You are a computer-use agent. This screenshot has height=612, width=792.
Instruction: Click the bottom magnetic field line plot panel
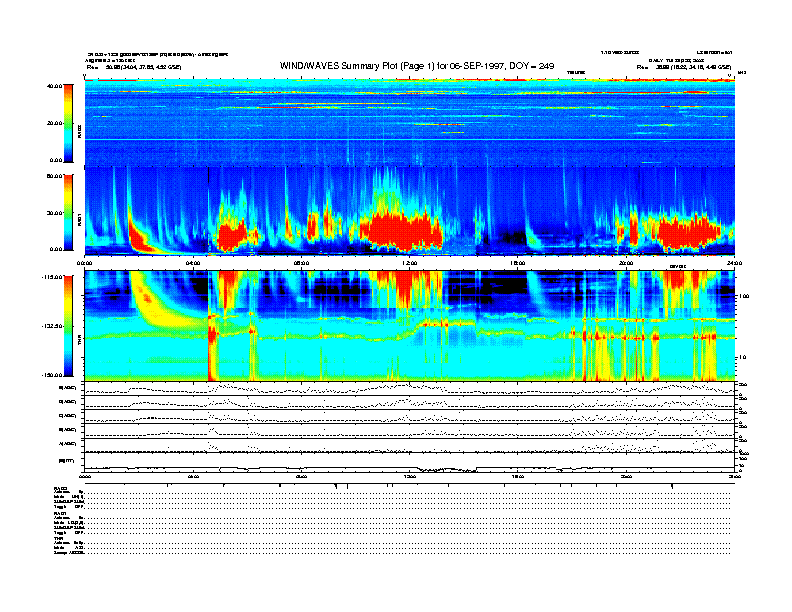point(410,462)
